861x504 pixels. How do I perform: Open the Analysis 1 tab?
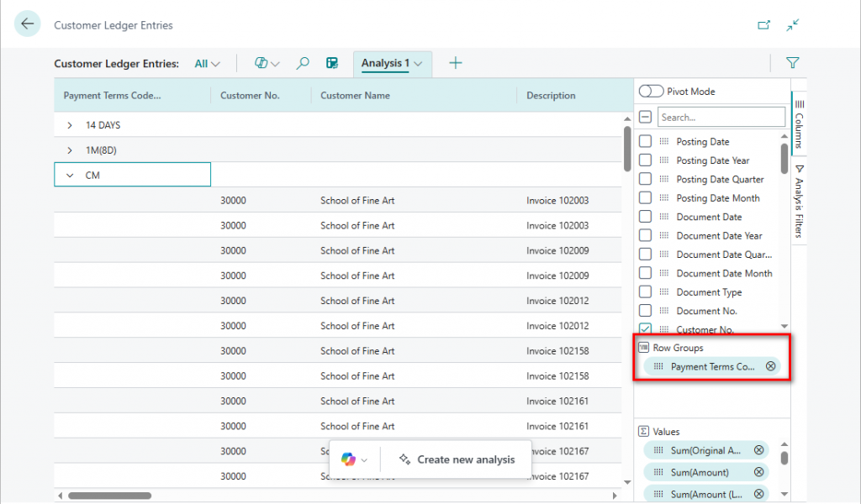386,63
